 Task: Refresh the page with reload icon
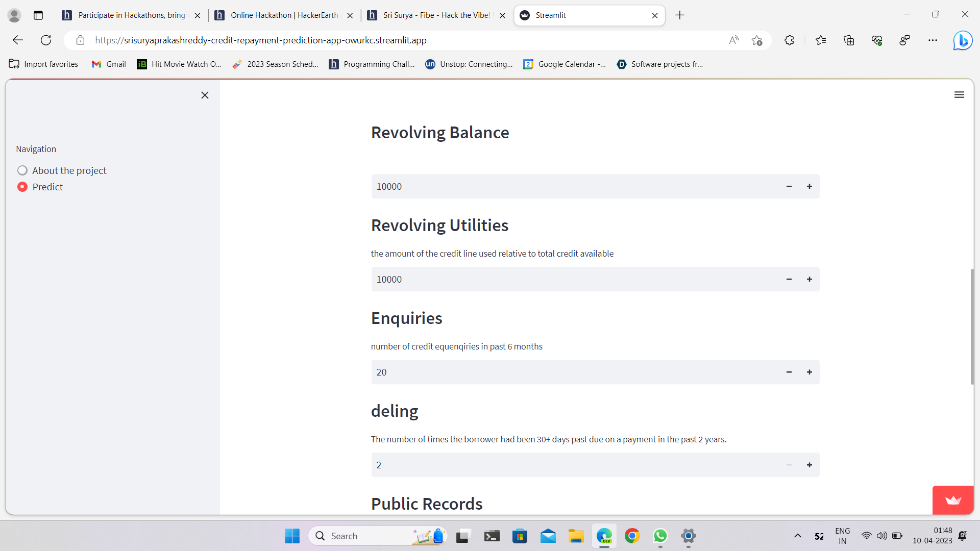coord(46,40)
